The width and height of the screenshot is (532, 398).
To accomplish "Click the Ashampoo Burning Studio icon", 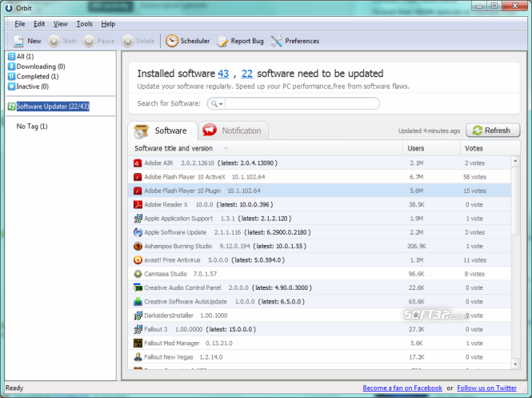I will [x=138, y=246].
